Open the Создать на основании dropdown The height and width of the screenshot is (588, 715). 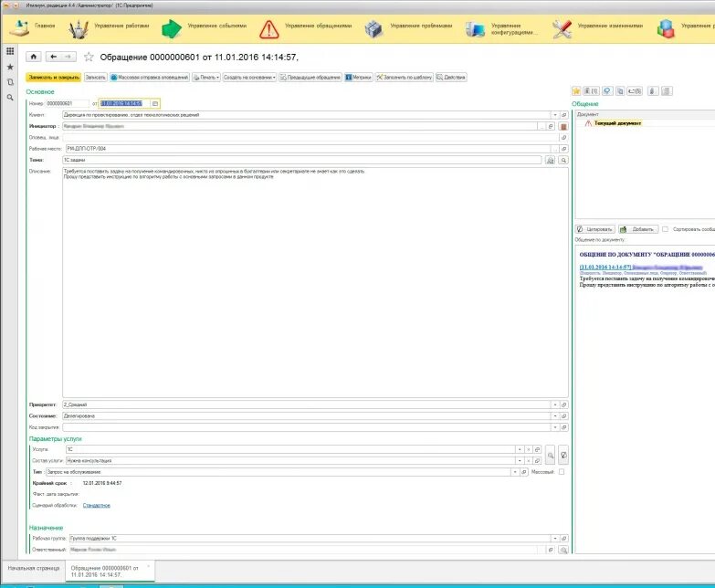(x=249, y=78)
